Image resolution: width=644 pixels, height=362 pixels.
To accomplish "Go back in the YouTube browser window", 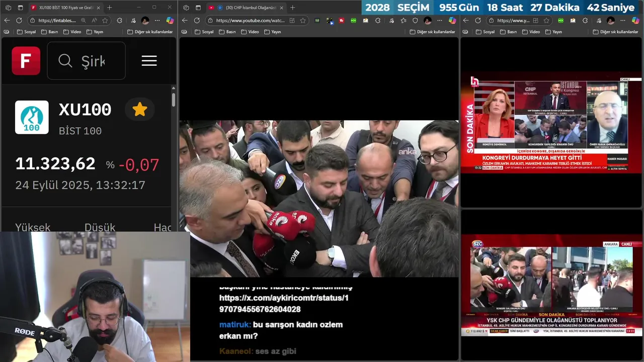I will [x=185, y=21].
